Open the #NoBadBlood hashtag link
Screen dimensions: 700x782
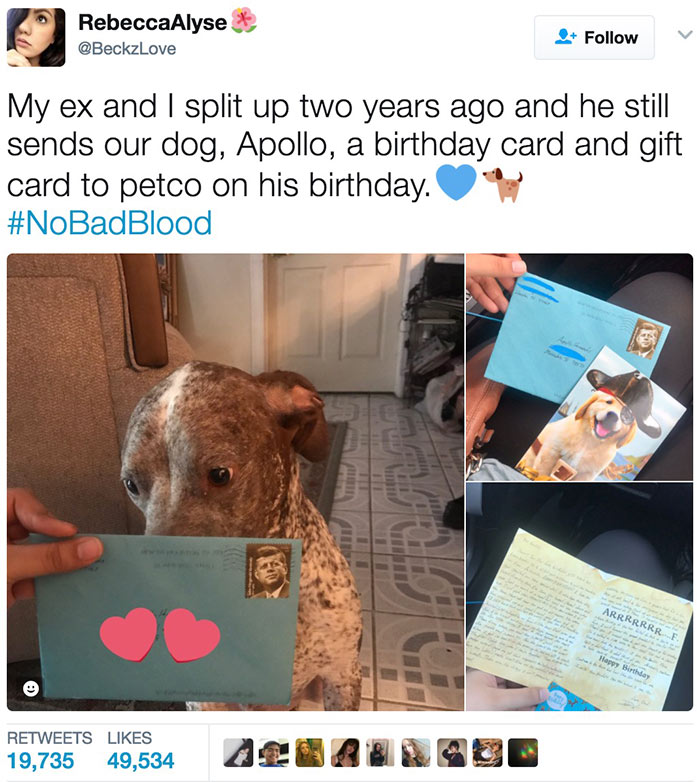(x=110, y=223)
